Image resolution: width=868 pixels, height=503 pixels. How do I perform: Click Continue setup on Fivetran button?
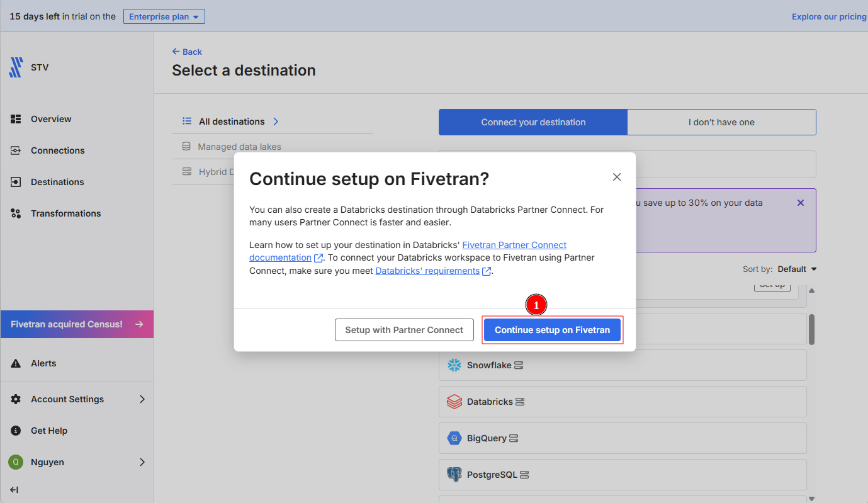click(552, 330)
